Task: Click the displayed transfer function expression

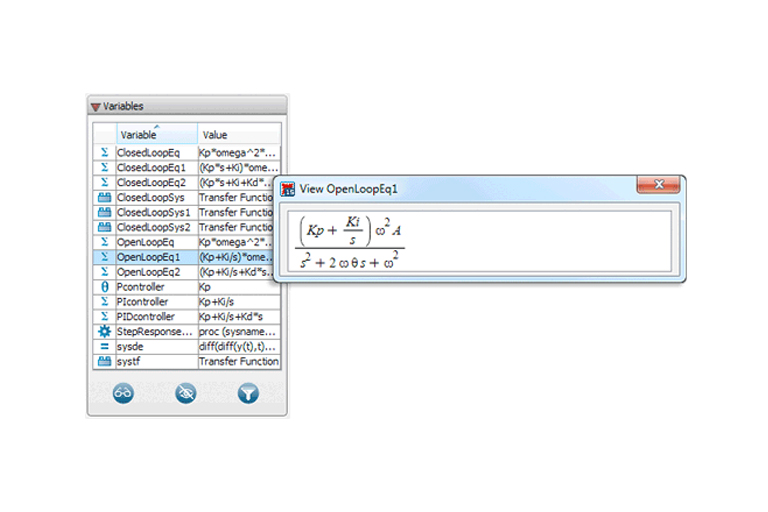Action: coord(350,243)
